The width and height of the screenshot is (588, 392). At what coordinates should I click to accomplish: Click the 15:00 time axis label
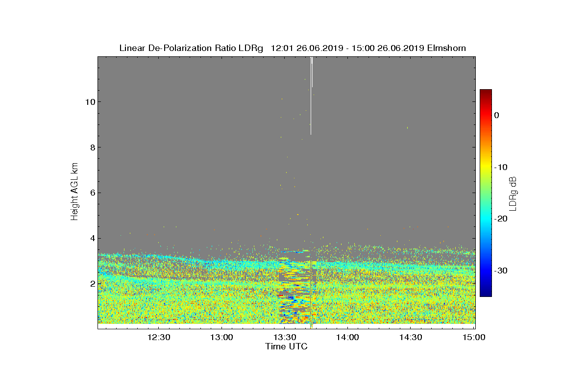pyautogui.click(x=474, y=337)
